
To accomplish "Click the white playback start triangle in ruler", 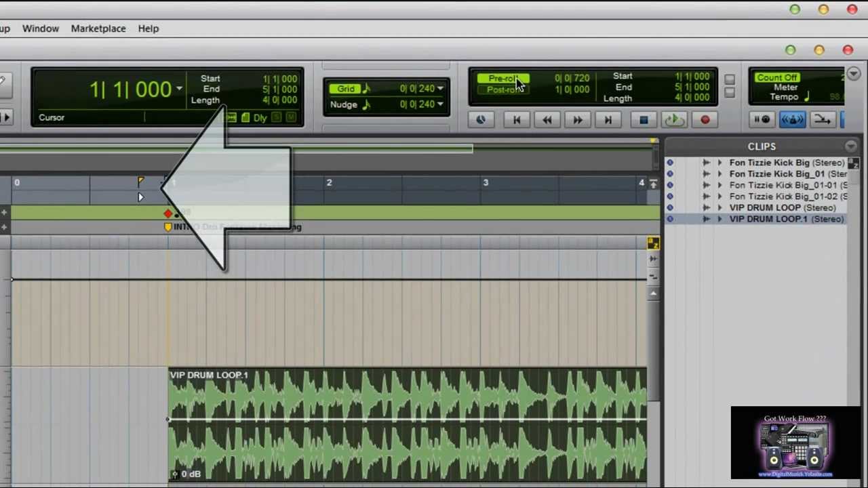I will pyautogui.click(x=140, y=197).
